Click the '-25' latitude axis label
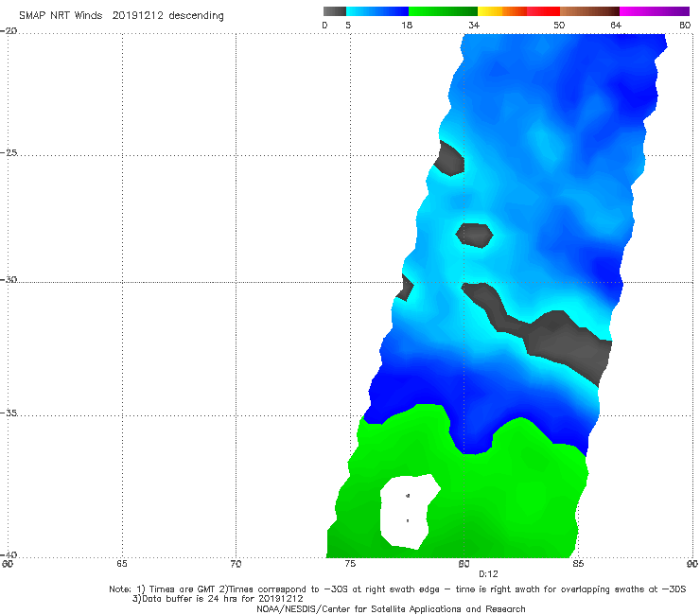Image resolution: width=700 pixels, height=615 pixels. coord(9,152)
